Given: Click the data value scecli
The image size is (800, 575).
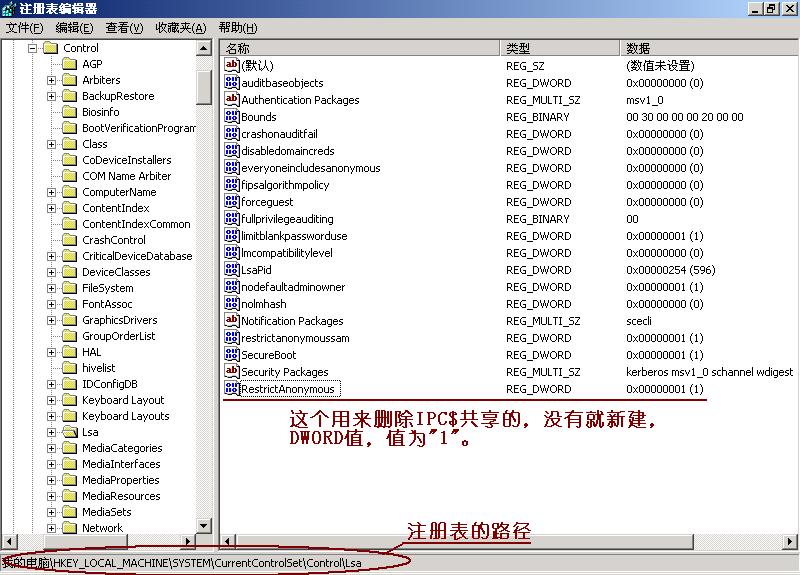Looking at the screenshot, I should [639, 321].
